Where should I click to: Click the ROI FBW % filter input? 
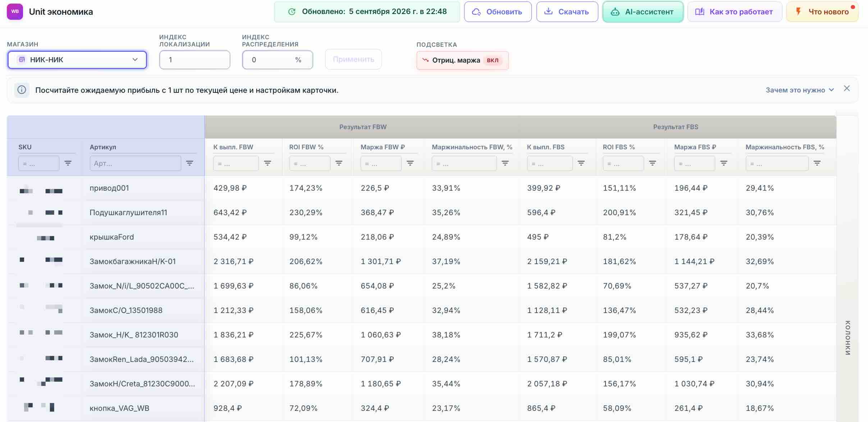click(310, 163)
